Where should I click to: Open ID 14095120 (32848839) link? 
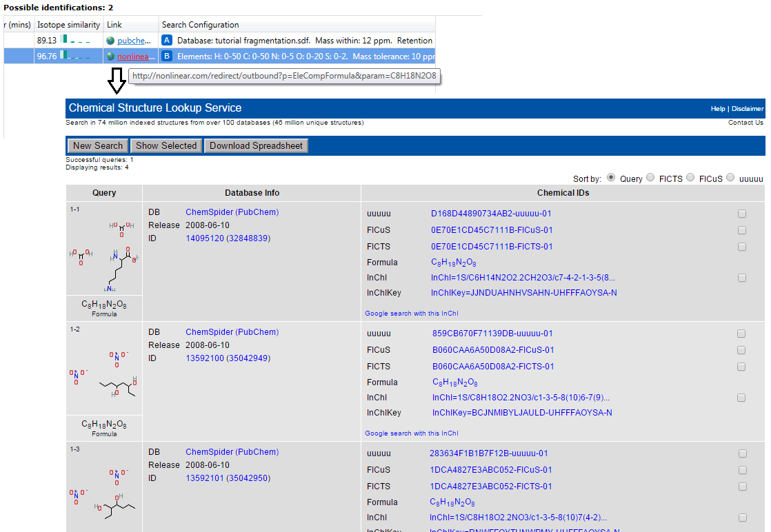(x=228, y=238)
